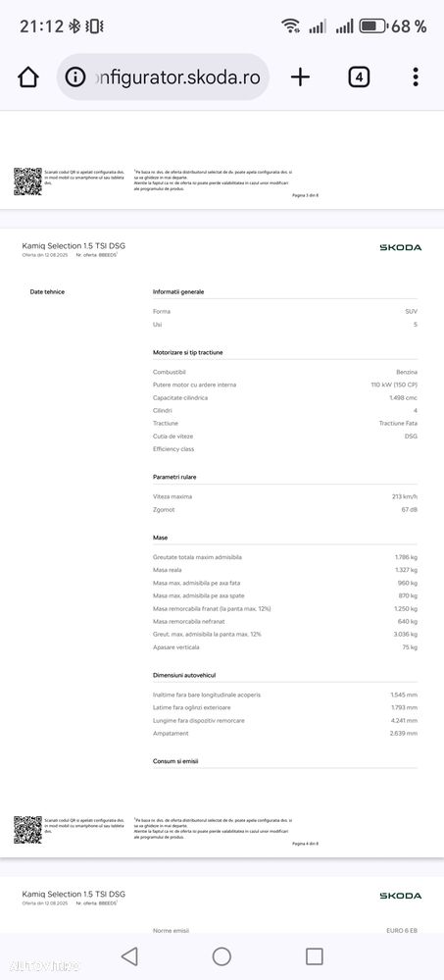This screenshot has width=444, height=980.
Task: Open the browser three-dot menu
Action: coord(416,77)
